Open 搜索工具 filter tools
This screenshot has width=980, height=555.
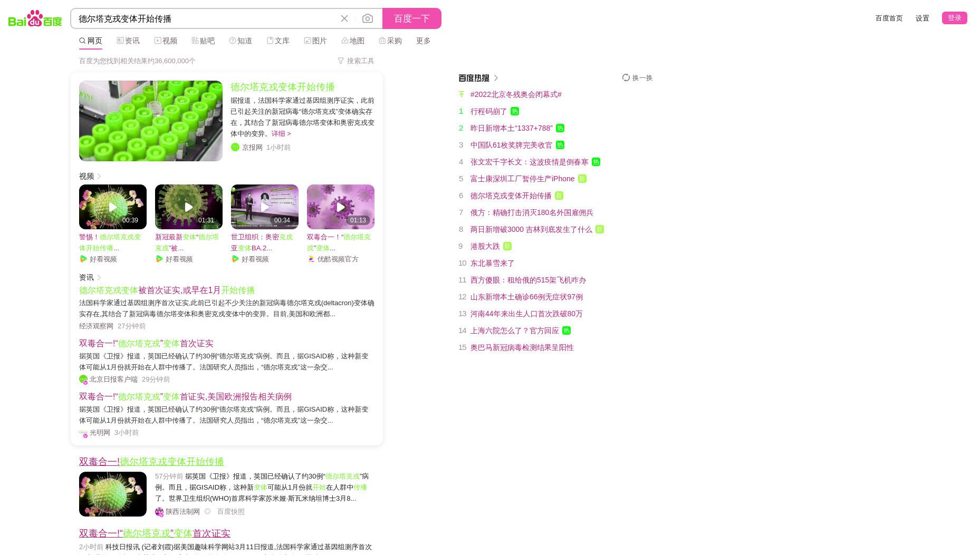click(x=356, y=61)
